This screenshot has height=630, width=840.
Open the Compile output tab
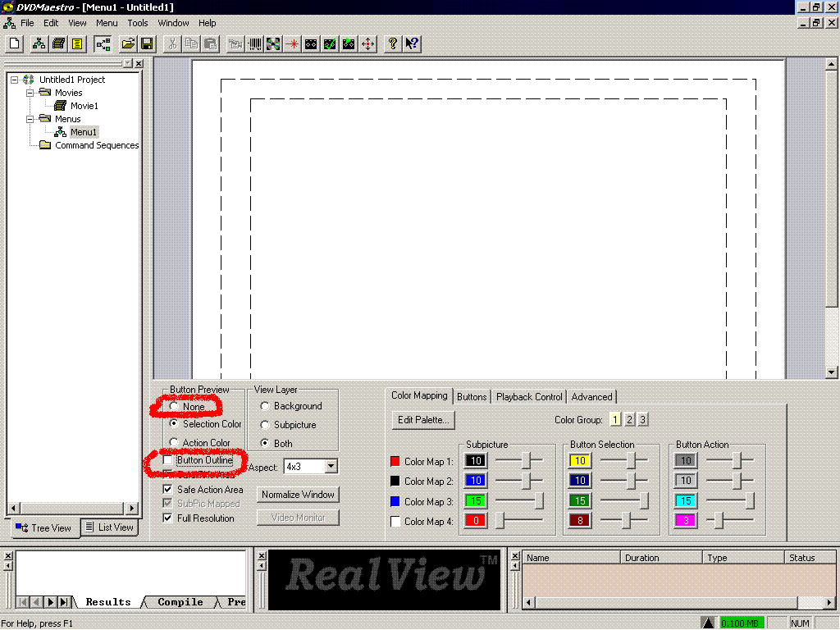tap(180, 601)
